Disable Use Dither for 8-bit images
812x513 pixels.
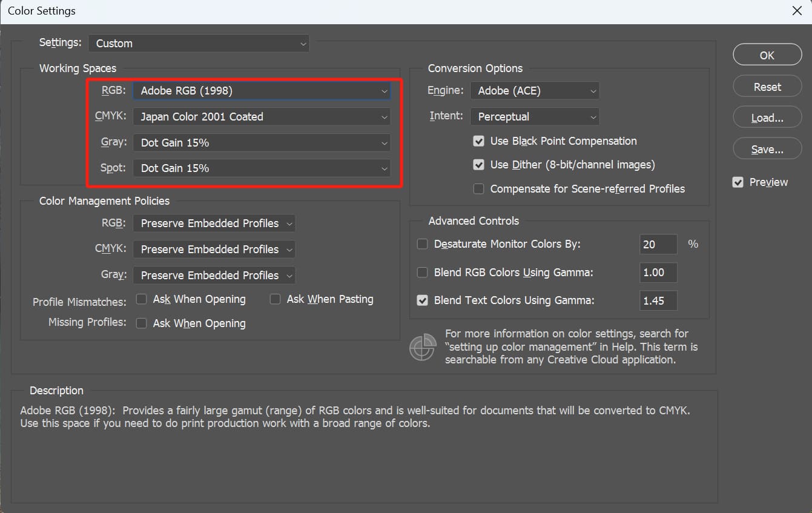point(479,165)
